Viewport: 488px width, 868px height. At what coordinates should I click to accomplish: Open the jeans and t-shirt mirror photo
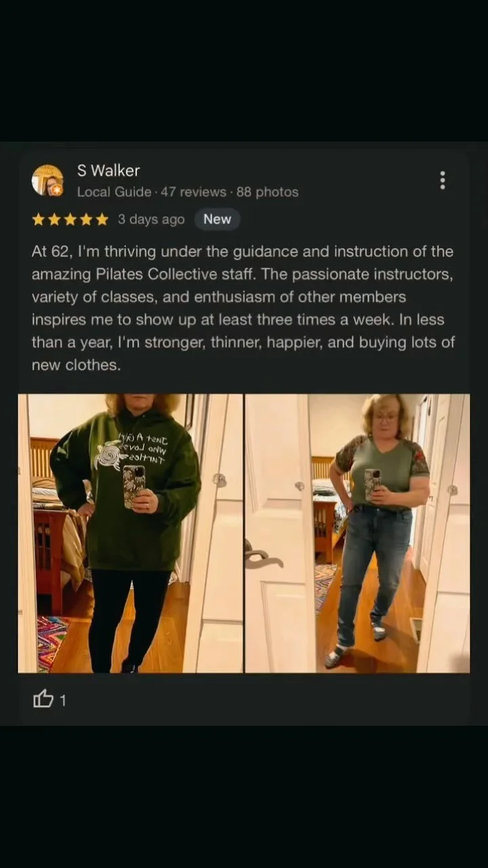pyautogui.click(x=357, y=533)
